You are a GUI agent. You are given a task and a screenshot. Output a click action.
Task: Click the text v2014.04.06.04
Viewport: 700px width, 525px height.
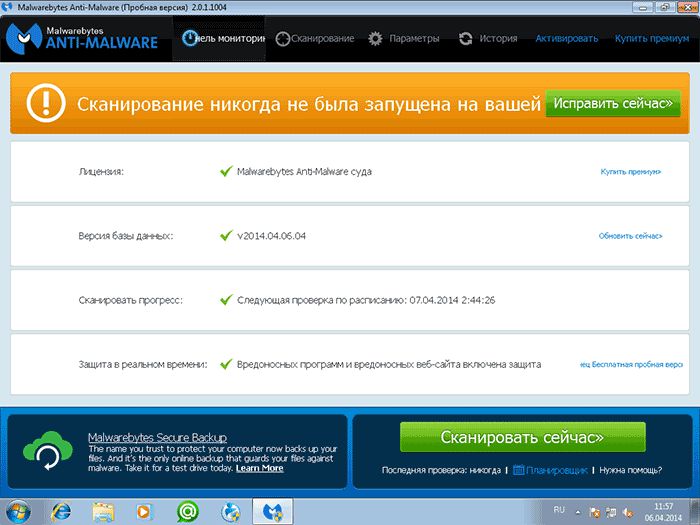[x=271, y=236]
